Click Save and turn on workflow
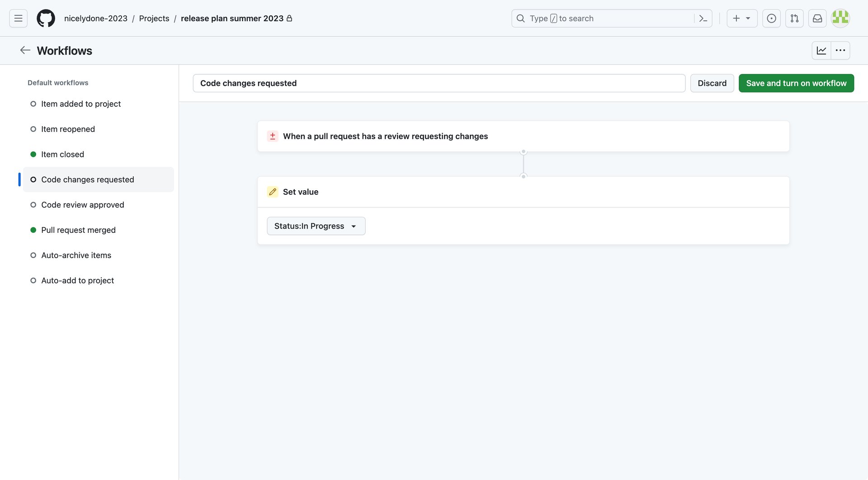Image resolution: width=868 pixels, height=480 pixels. (796, 83)
